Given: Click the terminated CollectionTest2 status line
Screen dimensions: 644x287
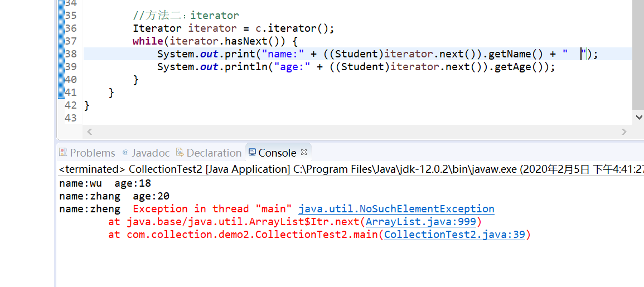Looking at the screenshot, I should (x=351, y=169).
